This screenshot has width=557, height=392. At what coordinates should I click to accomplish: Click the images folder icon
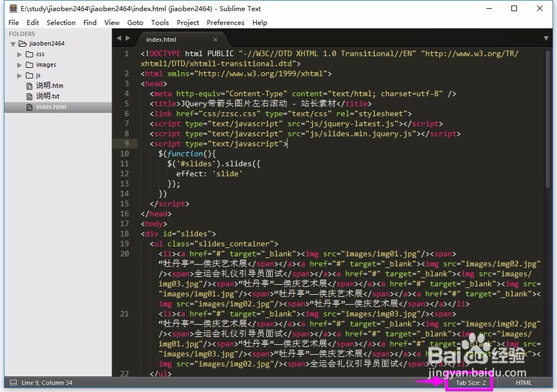(31, 65)
